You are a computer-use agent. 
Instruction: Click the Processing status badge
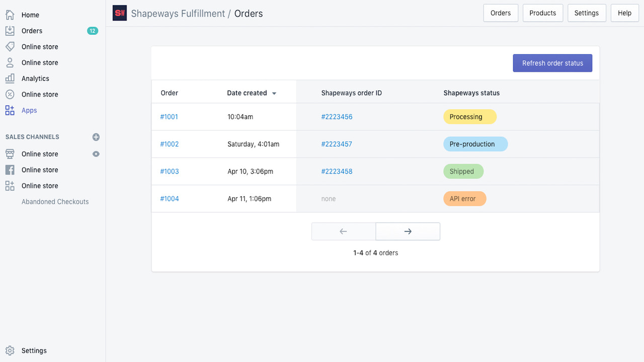click(469, 117)
